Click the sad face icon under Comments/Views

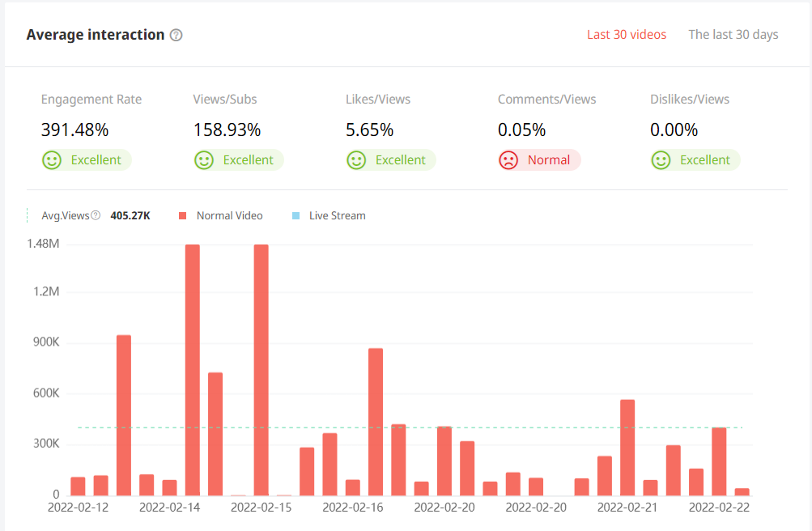click(508, 160)
